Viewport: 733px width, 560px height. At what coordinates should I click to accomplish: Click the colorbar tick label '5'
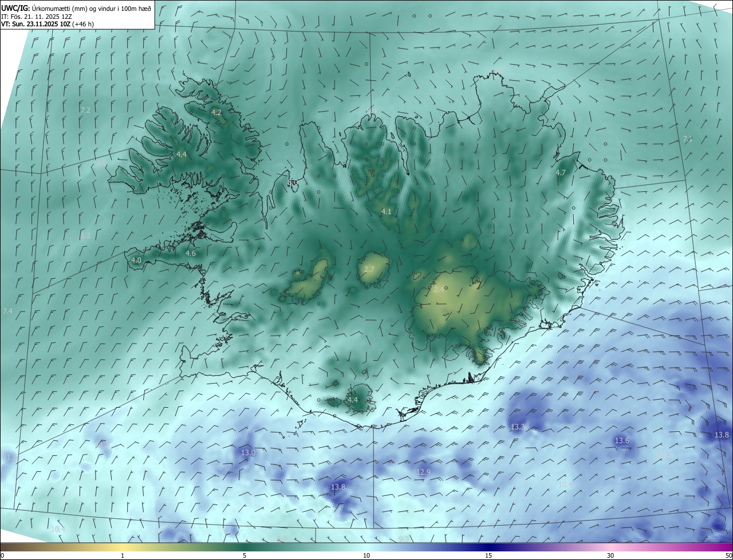(x=245, y=555)
